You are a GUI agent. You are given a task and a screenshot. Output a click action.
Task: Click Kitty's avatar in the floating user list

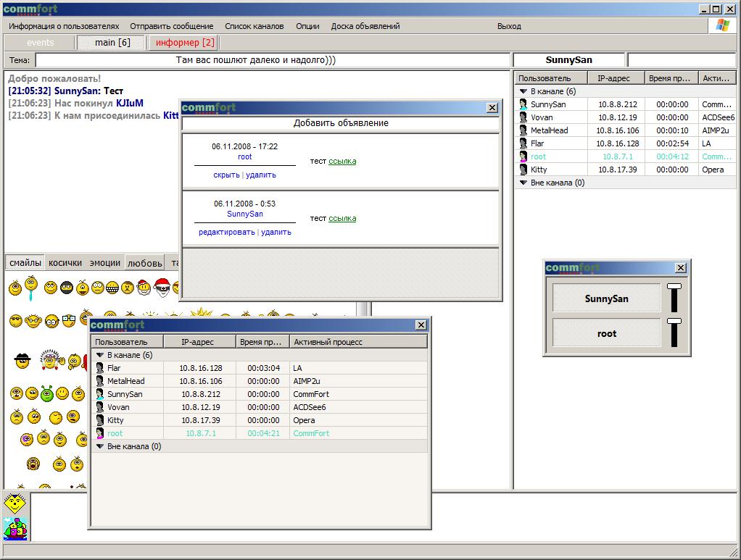(100, 420)
